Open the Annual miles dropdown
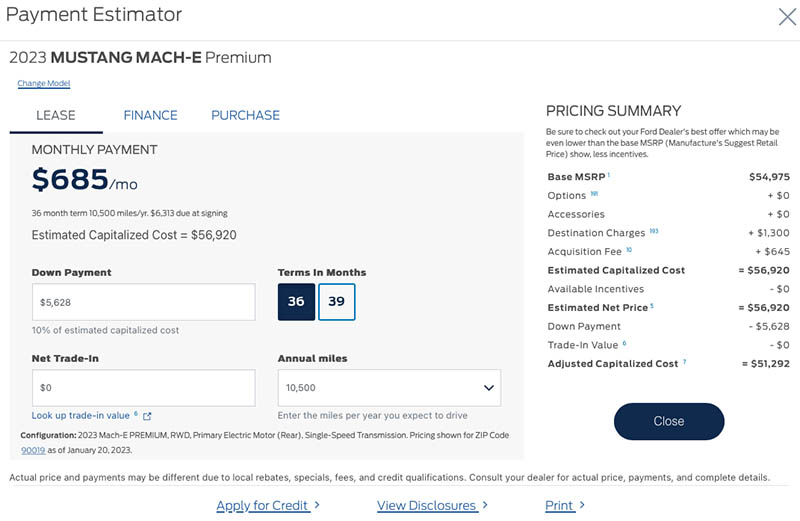This screenshot has width=800, height=521. tap(389, 388)
